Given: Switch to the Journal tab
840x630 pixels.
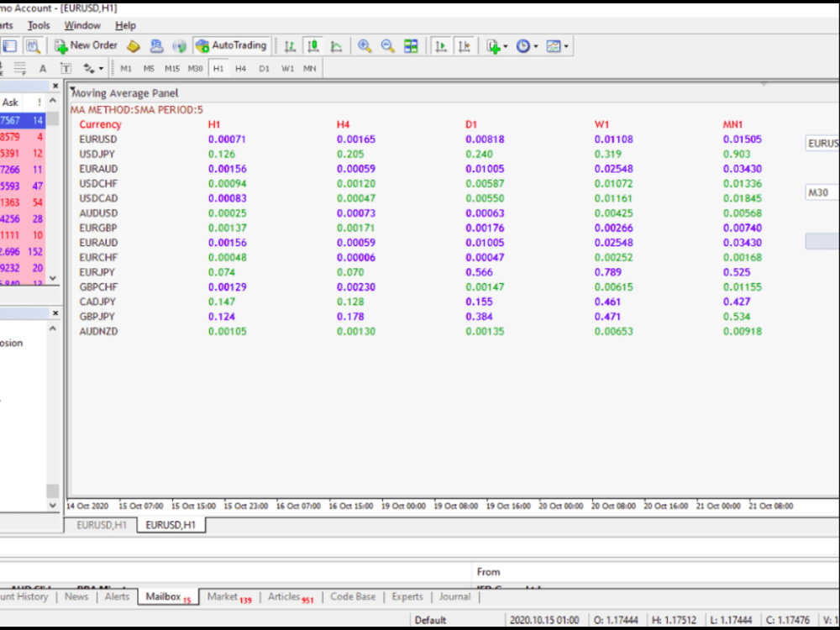Looking at the screenshot, I should 454,596.
